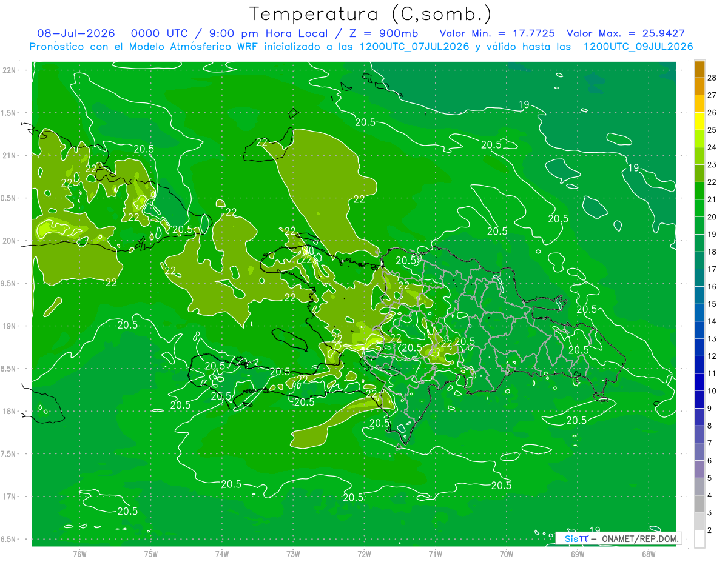Pick the gray swatch between 3 and 4

(x=699, y=504)
